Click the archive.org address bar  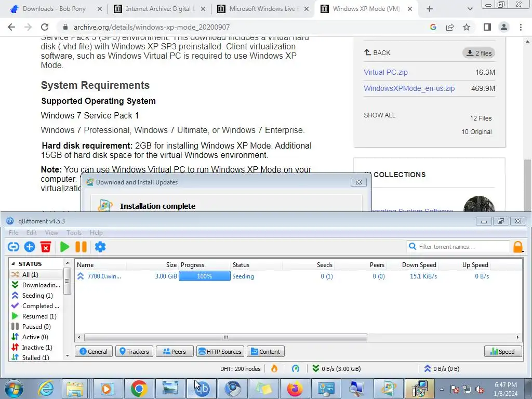pos(244,27)
